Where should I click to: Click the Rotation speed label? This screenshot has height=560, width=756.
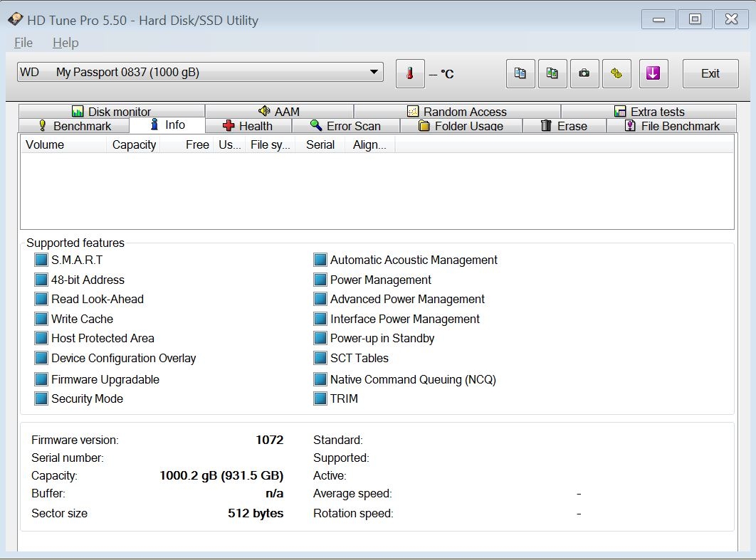[353, 513]
